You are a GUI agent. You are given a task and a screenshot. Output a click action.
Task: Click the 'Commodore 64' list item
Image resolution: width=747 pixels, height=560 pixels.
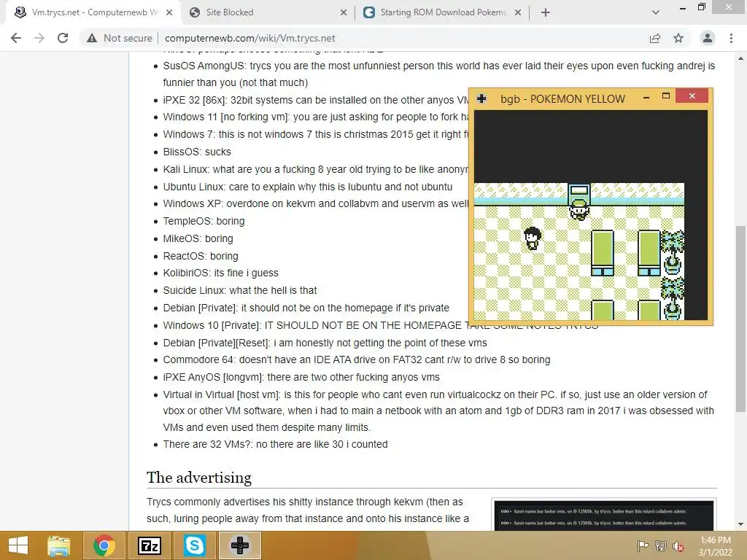click(356, 359)
